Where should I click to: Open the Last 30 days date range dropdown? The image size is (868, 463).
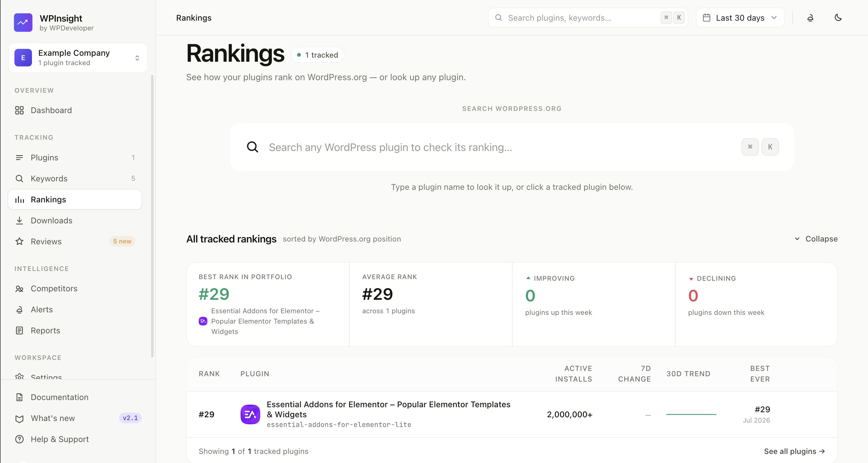pyautogui.click(x=740, y=18)
